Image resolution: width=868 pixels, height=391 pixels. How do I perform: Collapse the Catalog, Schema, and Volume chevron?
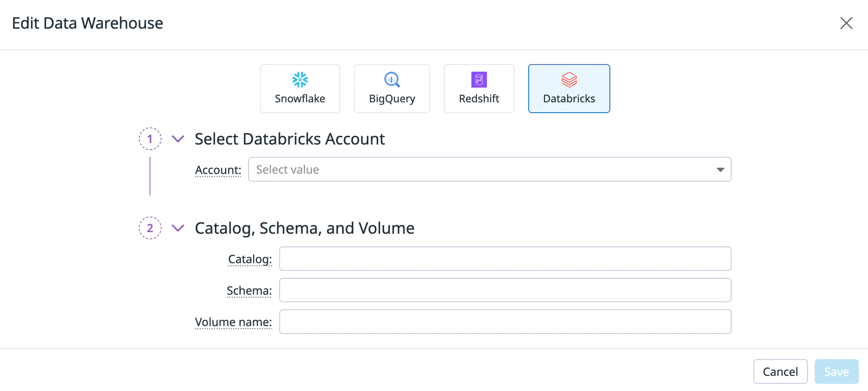(x=178, y=228)
